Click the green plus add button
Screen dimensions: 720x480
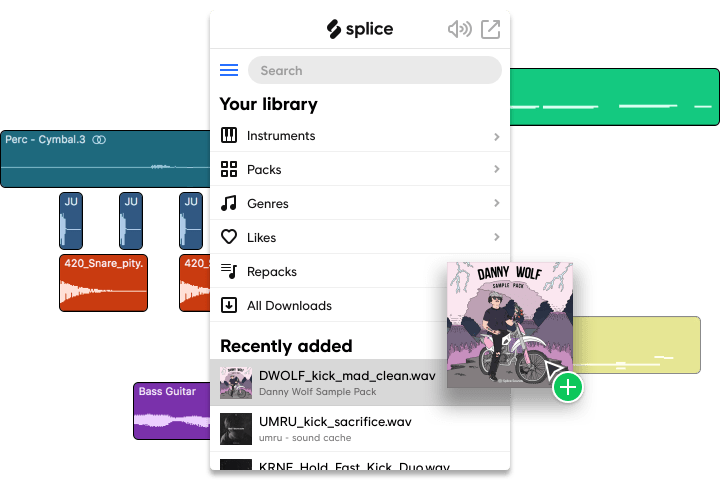click(x=568, y=387)
